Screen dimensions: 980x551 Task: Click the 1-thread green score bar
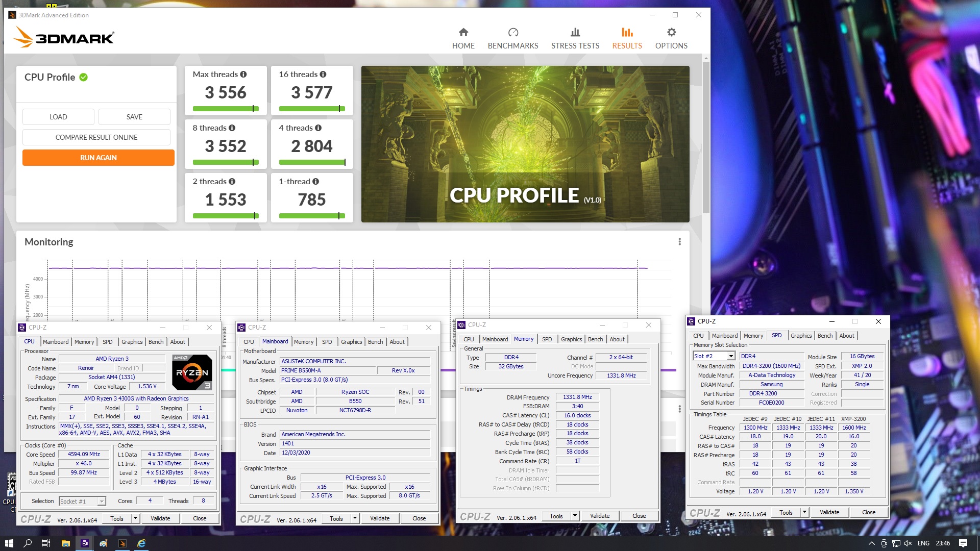pyautogui.click(x=312, y=216)
